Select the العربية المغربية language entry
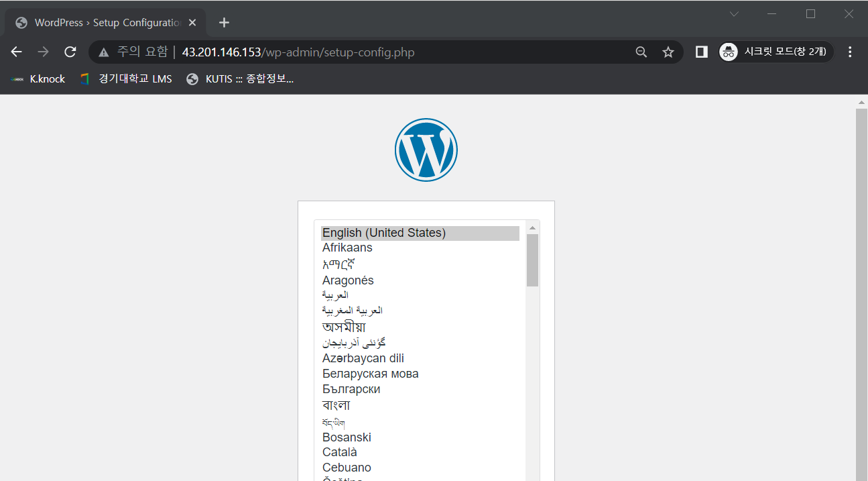Screen dimensions: 868x481 click(420, 311)
